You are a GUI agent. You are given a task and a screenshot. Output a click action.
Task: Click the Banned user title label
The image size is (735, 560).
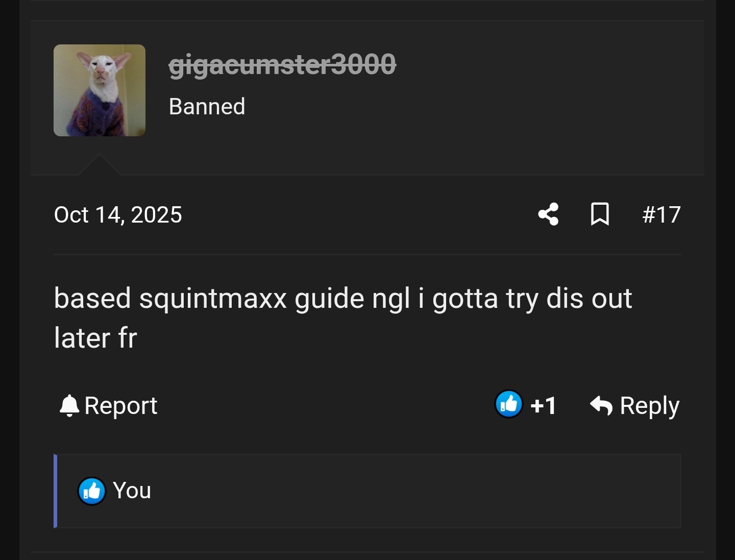coord(207,107)
